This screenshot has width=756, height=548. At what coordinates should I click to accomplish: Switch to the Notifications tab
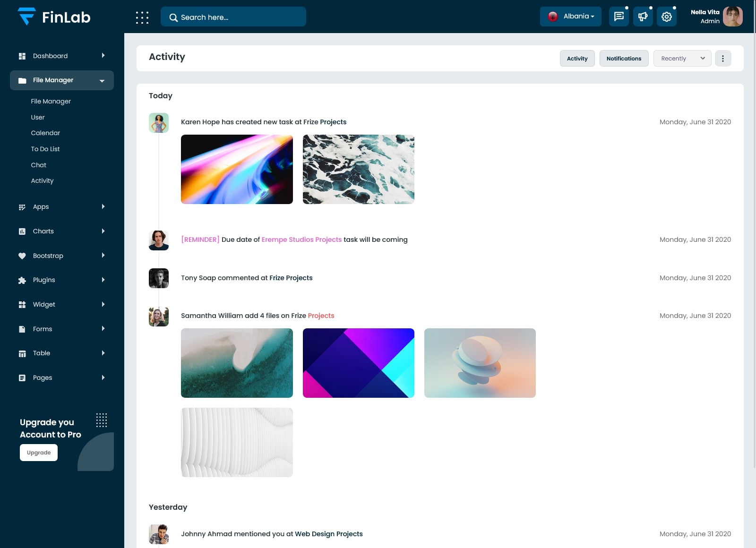624,59
